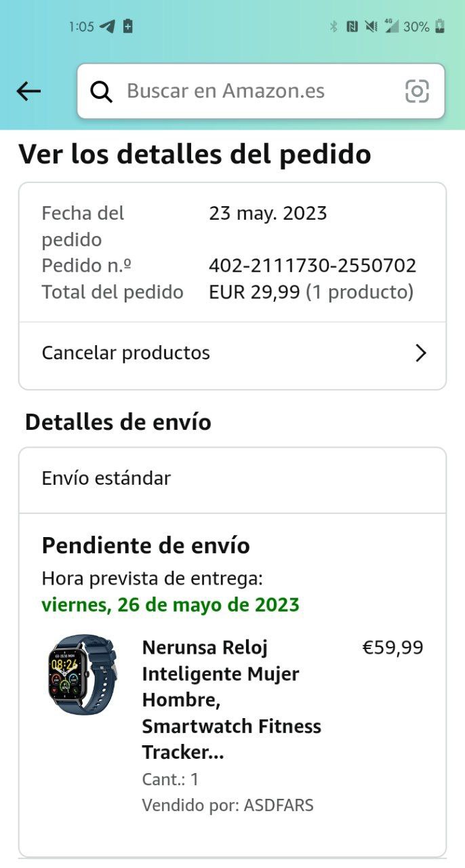Tap the NFC status icon
The width and height of the screenshot is (465, 868).
(352, 27)
